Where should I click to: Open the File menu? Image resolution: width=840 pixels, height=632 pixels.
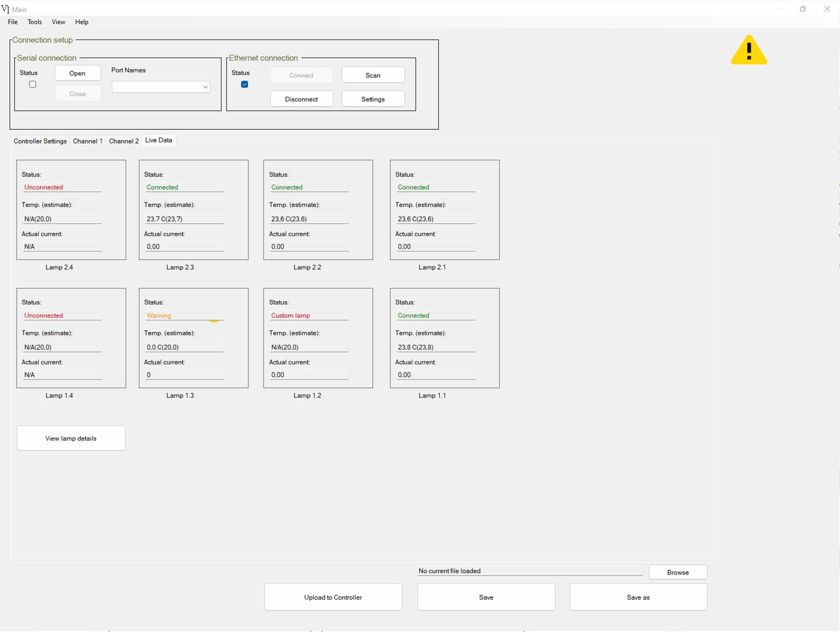point(13,22)
